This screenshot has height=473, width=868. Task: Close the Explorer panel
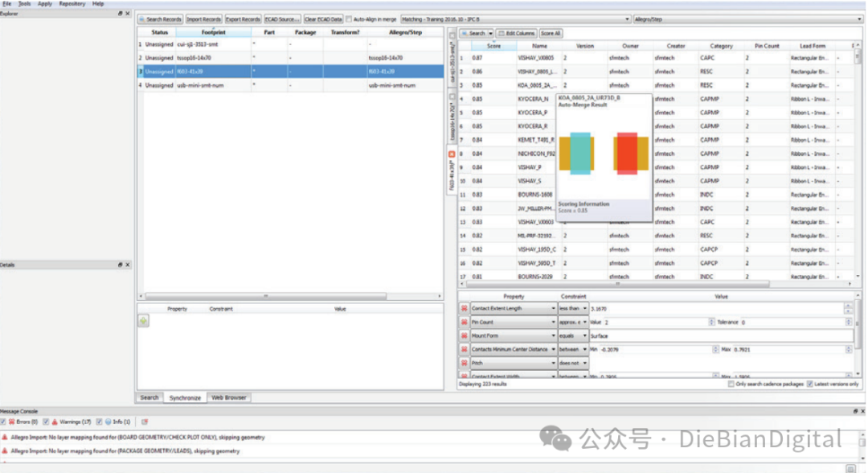coord(127,14)
